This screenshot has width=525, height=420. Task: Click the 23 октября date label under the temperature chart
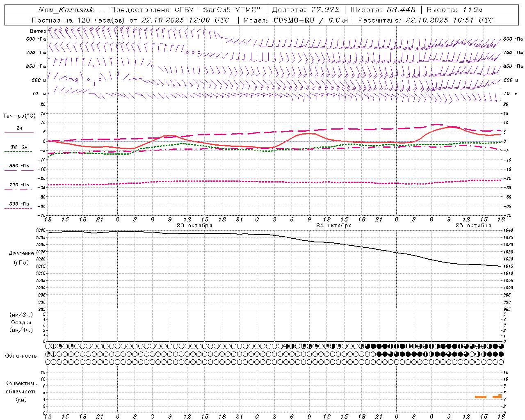pyautogui.click(x=194, y=226)
